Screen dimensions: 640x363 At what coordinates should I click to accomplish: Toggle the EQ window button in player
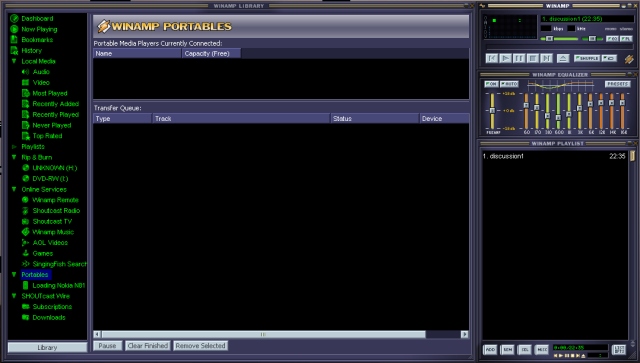click(x=612, y=39)
